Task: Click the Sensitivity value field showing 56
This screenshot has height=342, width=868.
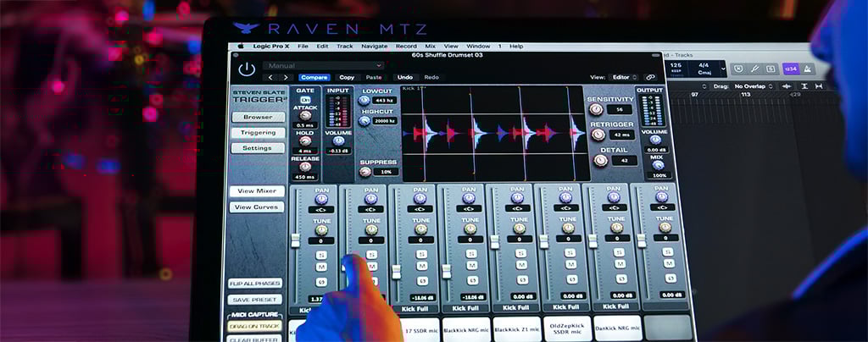Action: [x=620, y=110]
